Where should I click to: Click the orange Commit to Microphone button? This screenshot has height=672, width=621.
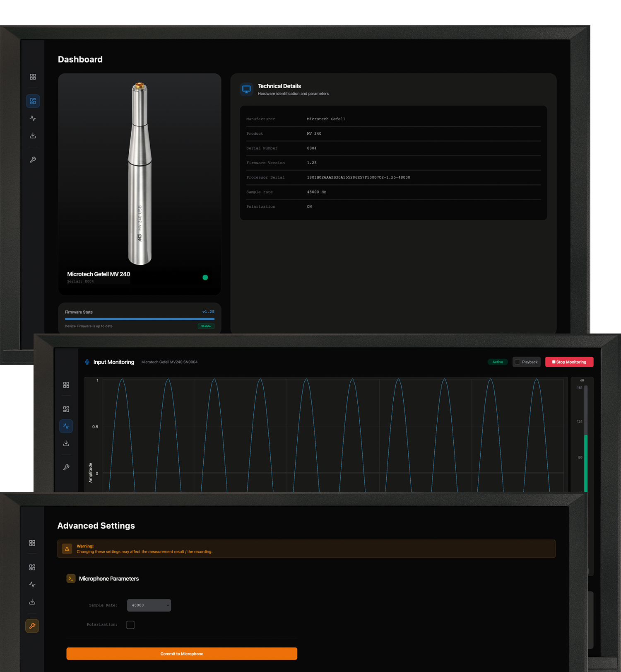(x=182, y=654)
